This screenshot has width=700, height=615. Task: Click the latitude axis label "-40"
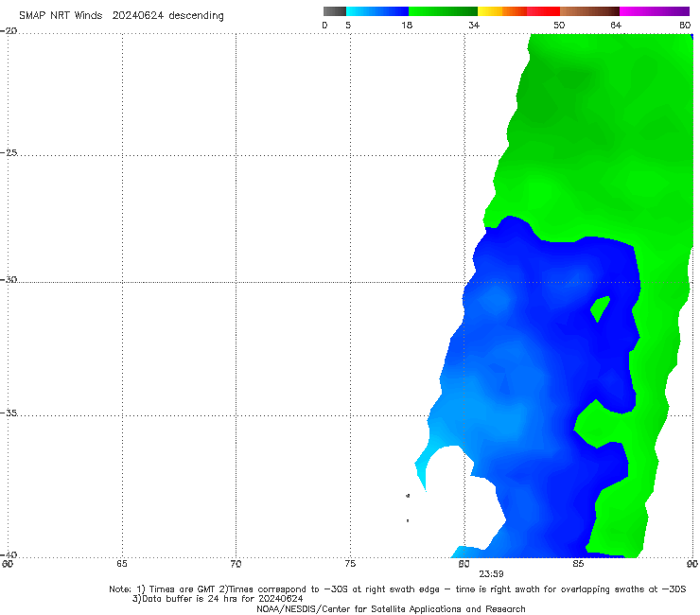pyautogui.click(x=9, y=554)
